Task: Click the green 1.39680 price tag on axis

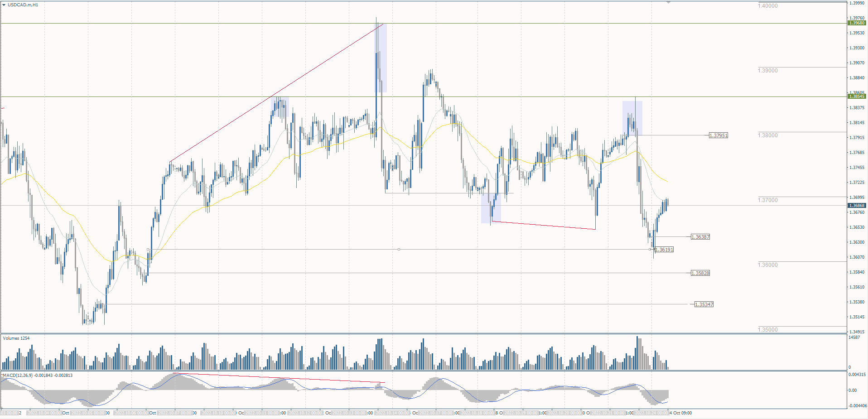Action: point(857,23)
